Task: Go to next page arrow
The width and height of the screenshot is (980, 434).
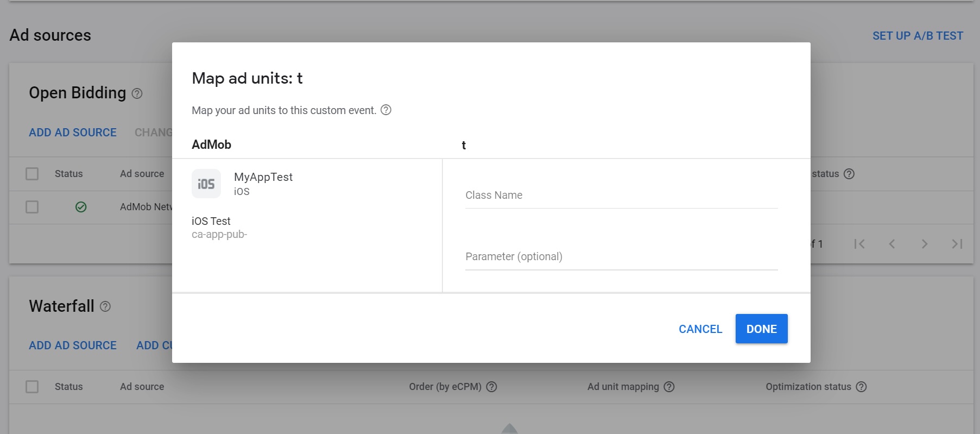Action: (x=924, y=244)
